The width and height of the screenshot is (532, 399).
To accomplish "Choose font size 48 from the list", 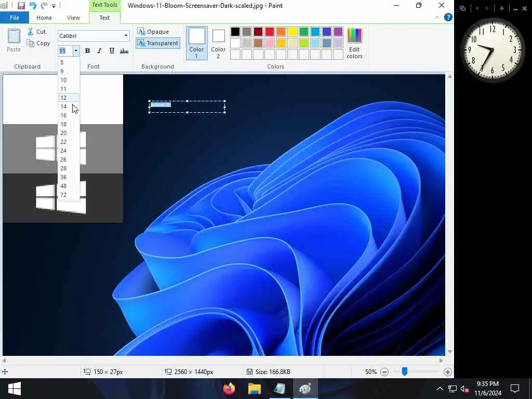I will coord(69,186).
